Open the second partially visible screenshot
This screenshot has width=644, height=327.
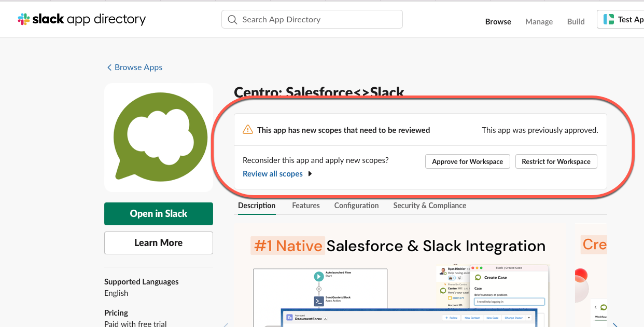(591, 275)
